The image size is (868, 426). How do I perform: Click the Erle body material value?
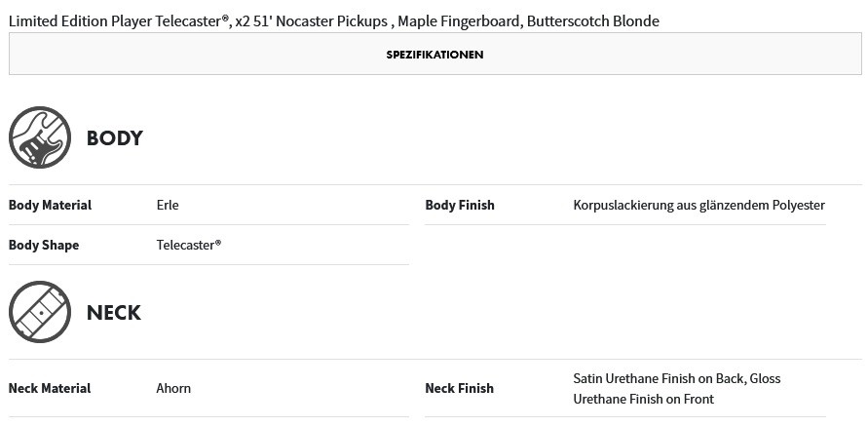[168, 205]
